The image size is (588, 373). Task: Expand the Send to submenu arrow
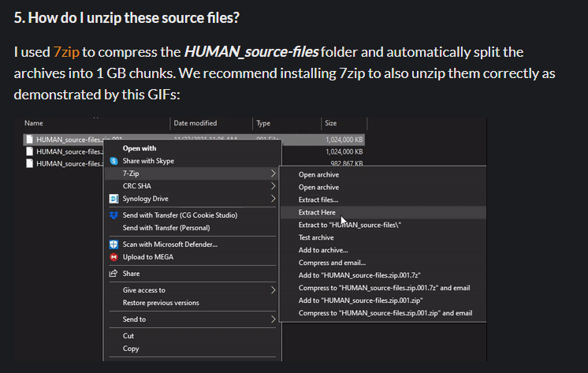pos(273,319)
